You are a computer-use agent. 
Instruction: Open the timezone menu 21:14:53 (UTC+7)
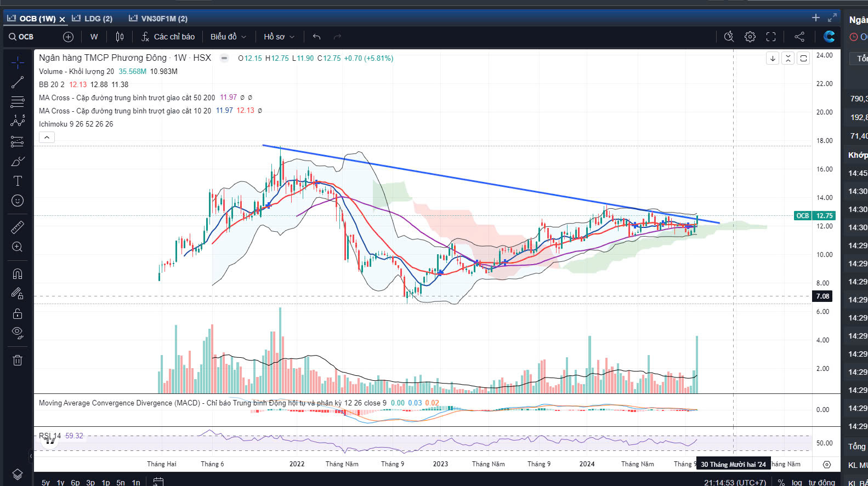click(735, 482)
